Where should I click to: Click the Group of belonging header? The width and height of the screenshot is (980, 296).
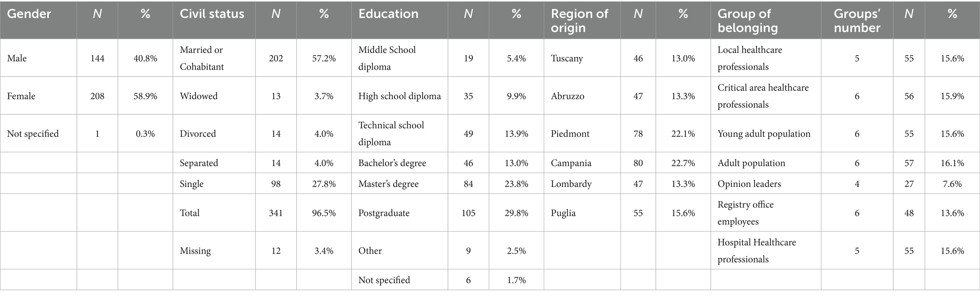pos(748,21)
